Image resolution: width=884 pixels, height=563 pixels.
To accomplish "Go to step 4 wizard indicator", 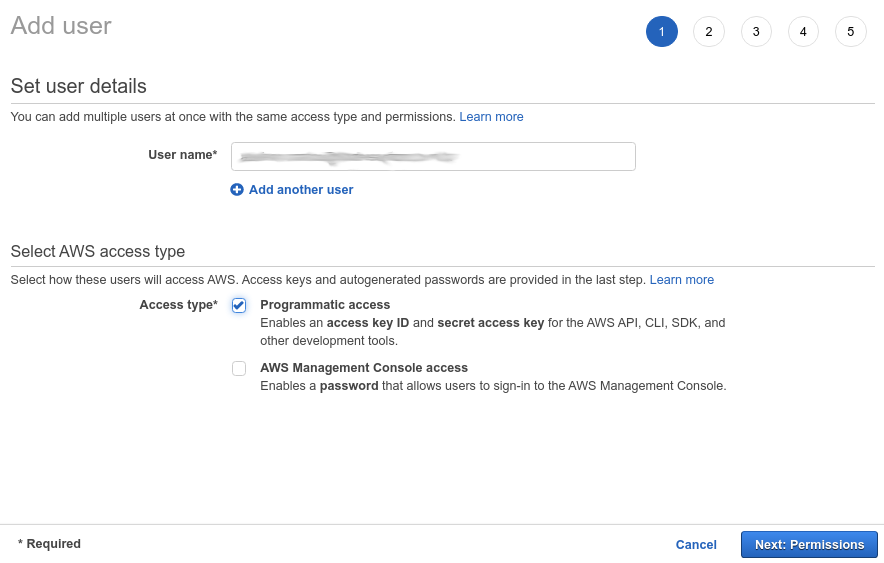I will point(803,32).
